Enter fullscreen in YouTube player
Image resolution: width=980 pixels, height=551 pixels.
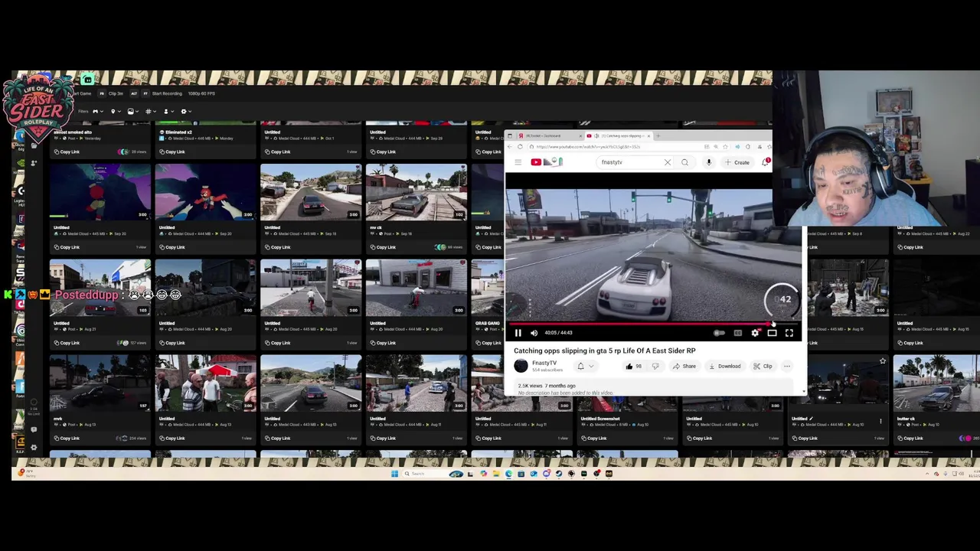click(x=789, y=333)
